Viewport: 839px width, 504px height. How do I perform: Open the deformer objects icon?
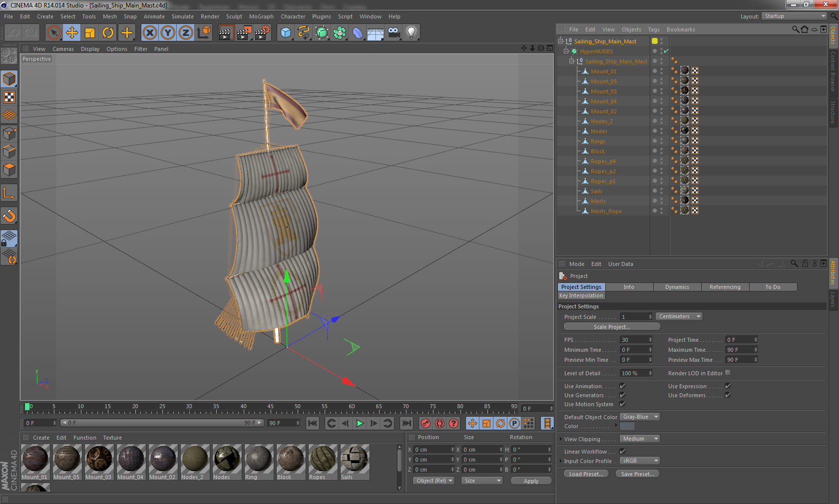358,33
